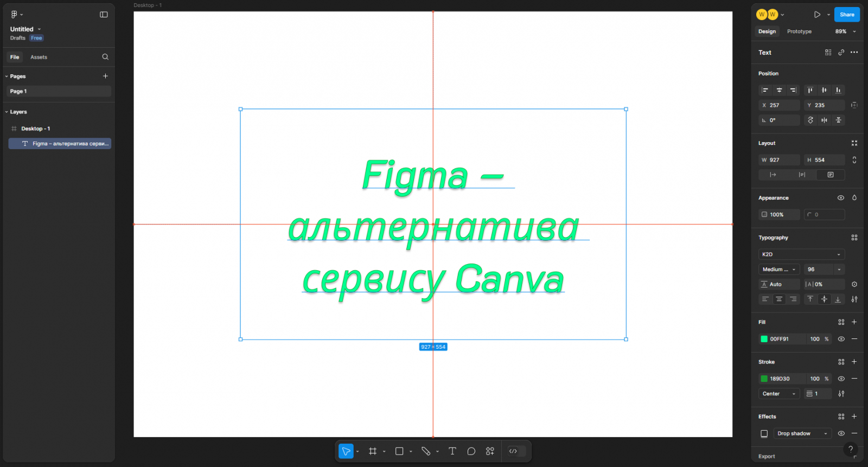868x467 pixels.
Task: Open the stroke color swatch 189D30
Action: 764,379
